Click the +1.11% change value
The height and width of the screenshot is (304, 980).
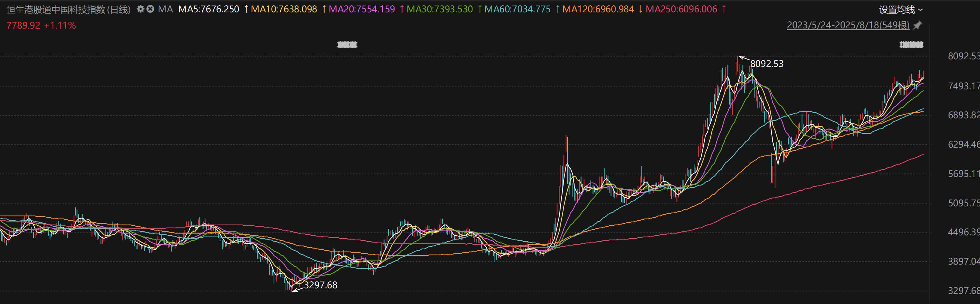pyautogui.click(x=60, y=26)
